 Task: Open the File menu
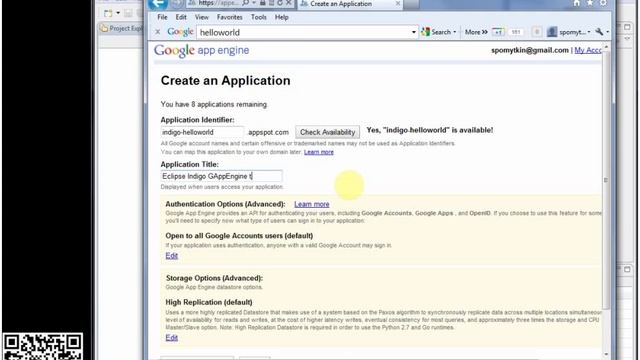[162, 17]
